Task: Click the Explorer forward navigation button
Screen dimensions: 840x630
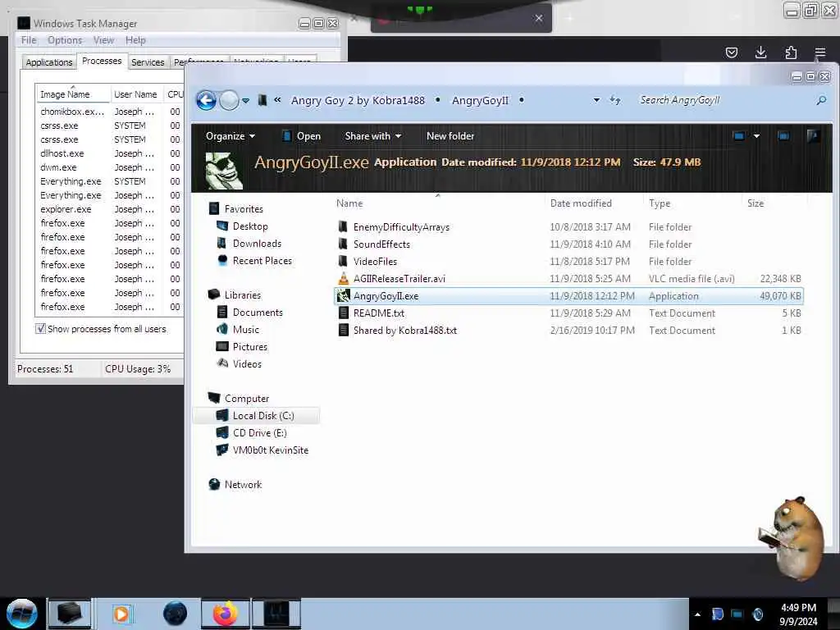Action: (230, 100)
